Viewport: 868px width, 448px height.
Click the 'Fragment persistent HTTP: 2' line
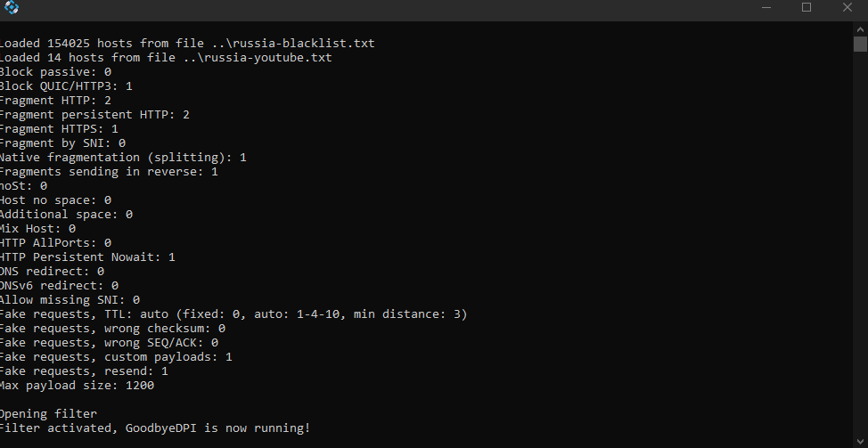[x=94, y=115]
